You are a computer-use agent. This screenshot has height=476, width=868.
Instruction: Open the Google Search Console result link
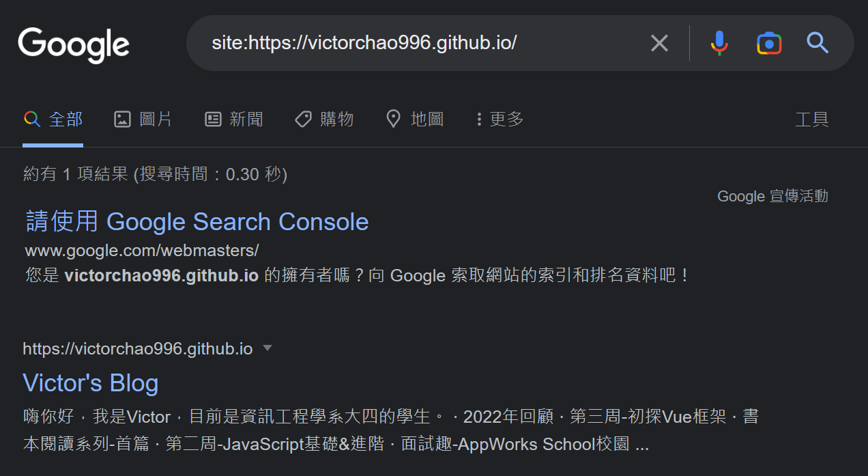tap(197, 221)
